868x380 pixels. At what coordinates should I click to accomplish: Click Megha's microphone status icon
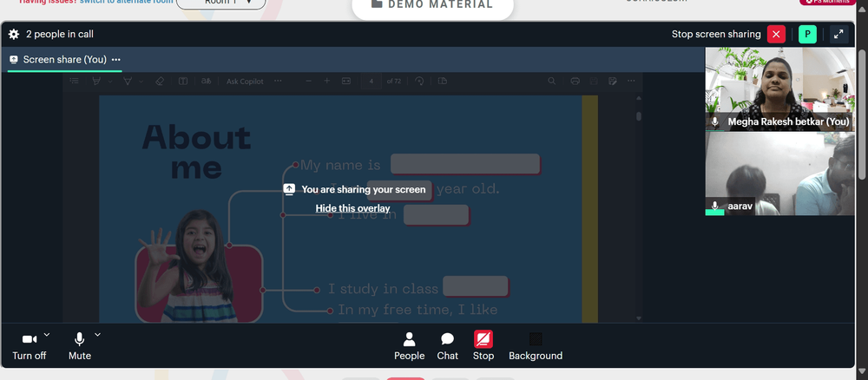point(714,121)
